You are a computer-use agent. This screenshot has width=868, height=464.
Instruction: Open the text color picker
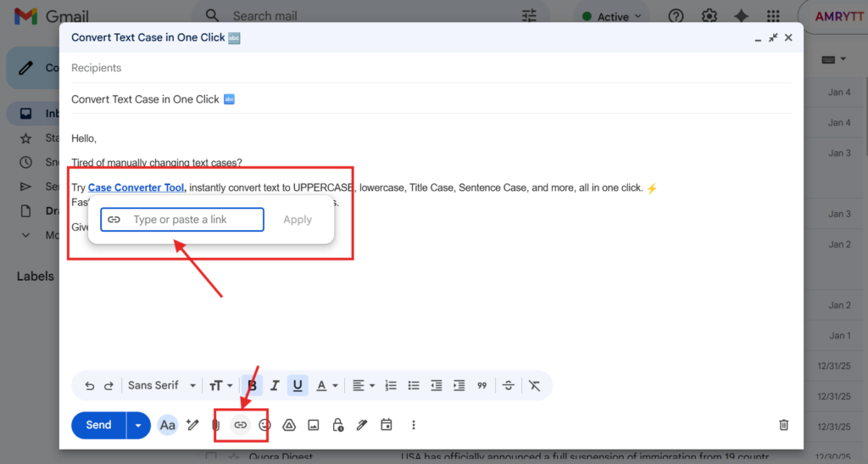326,385
